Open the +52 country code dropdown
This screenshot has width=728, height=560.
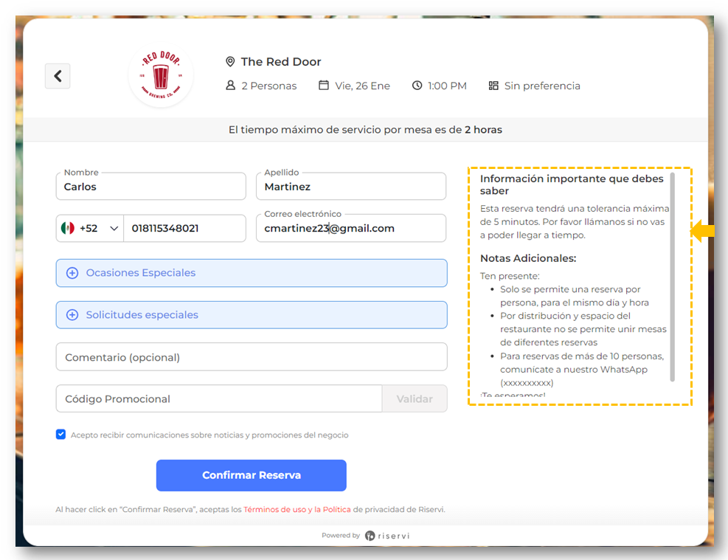90,228
